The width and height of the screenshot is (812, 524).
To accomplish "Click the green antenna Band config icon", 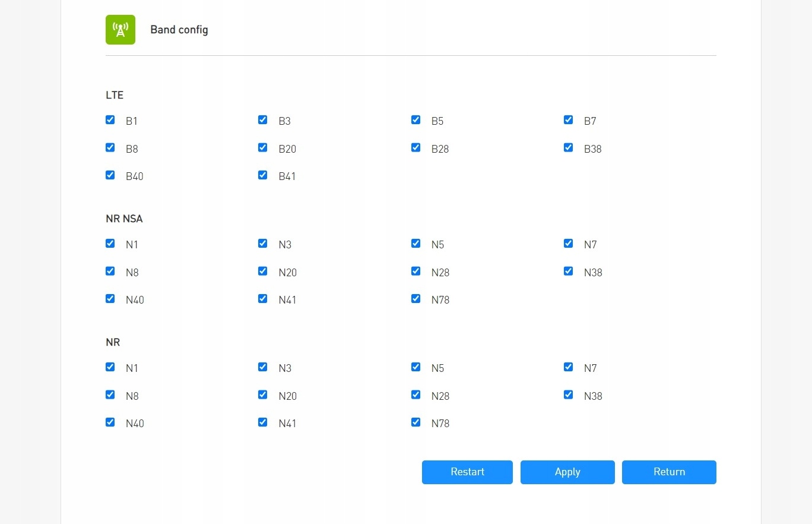I will pyautogui.click(x=120, y=30).
